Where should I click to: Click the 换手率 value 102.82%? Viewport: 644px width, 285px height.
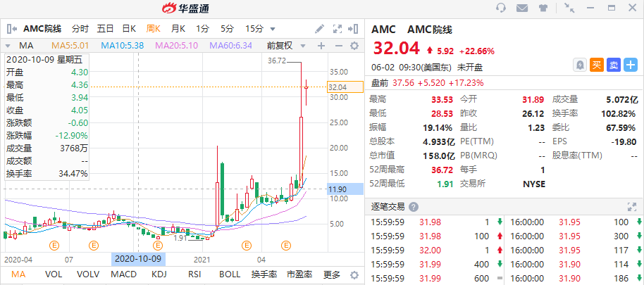pyautogui.click(x=620, y=113)
